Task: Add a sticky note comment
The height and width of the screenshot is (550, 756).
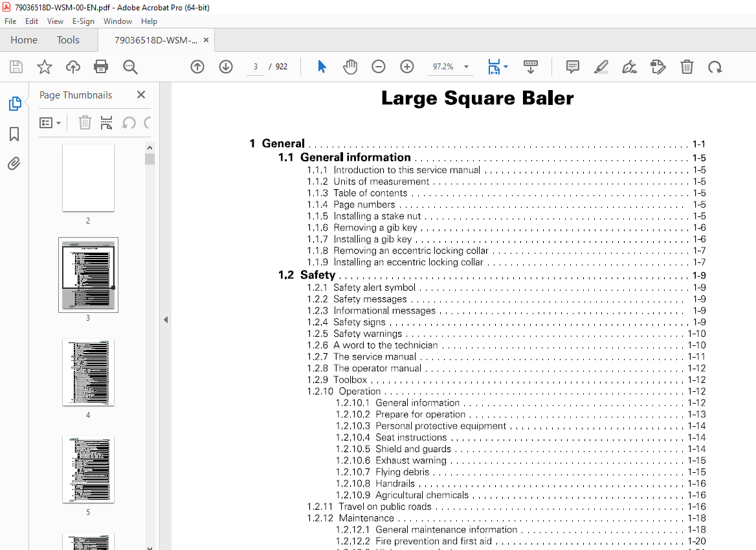Action: 572,67
